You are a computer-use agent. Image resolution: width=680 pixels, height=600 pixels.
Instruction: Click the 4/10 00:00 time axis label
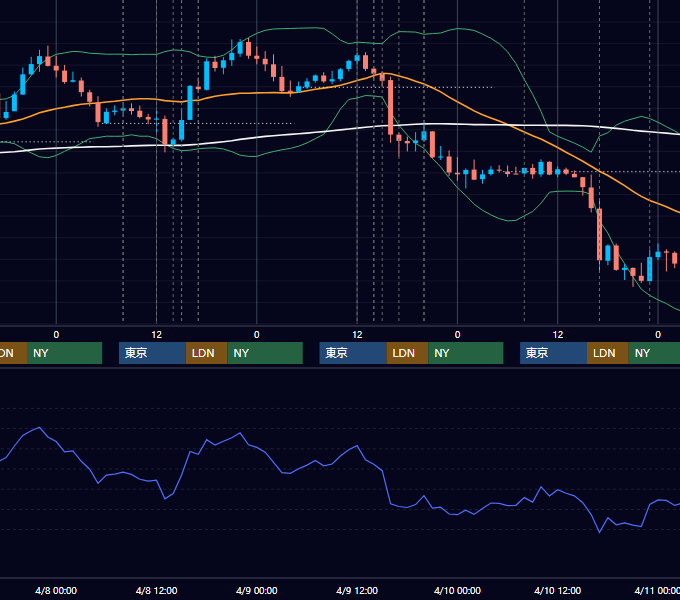tap(458, 590)
